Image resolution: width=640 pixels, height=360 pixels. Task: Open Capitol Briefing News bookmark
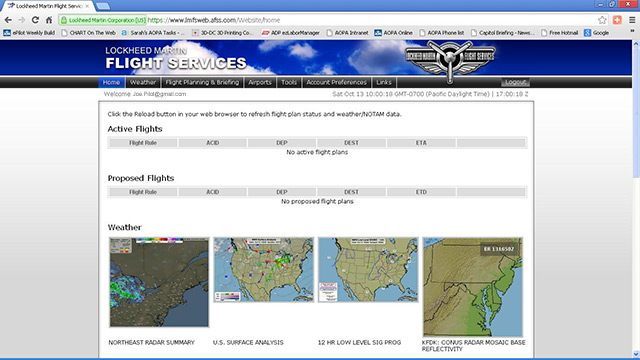click(x=502, y=33)
